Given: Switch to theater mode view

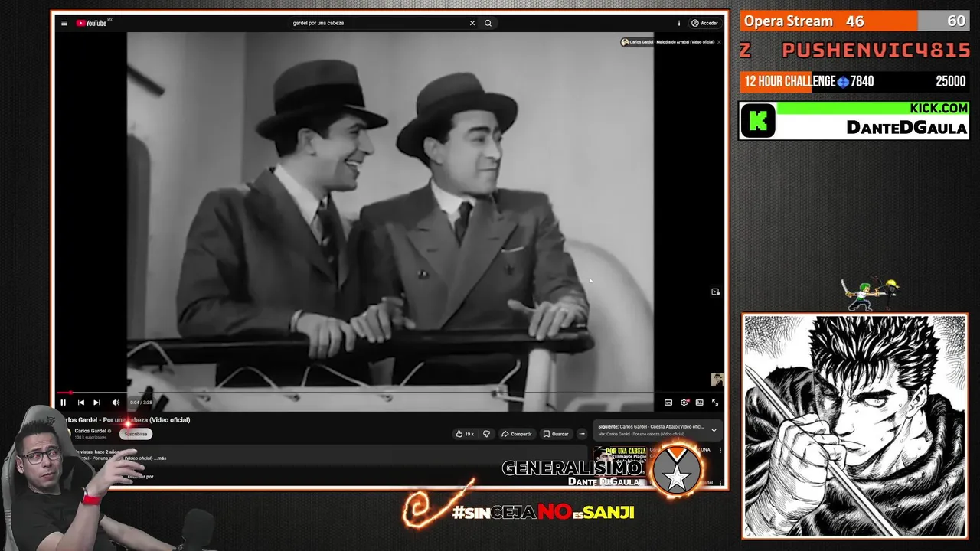Looking at the screenshot, I should click(699, 403).
